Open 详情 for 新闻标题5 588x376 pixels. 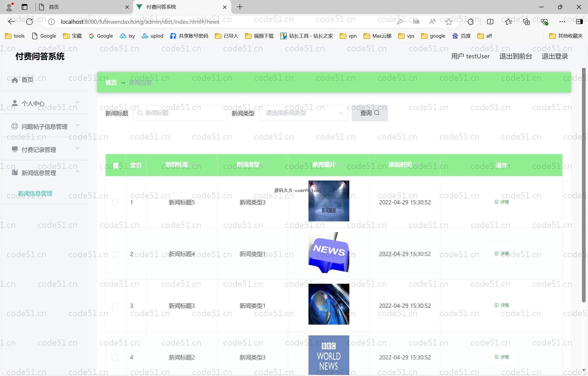502,202
